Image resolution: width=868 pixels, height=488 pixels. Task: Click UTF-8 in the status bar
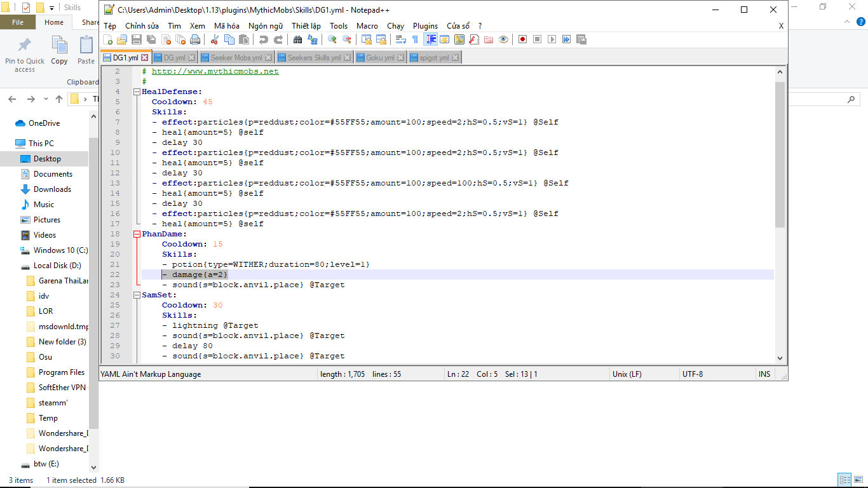point(693,374)
